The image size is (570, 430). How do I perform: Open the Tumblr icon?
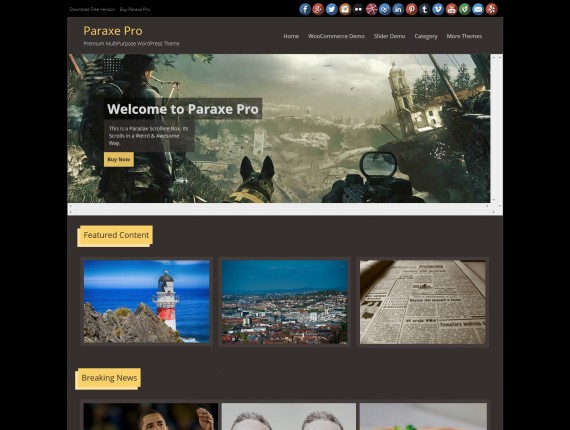pos(425,9)
